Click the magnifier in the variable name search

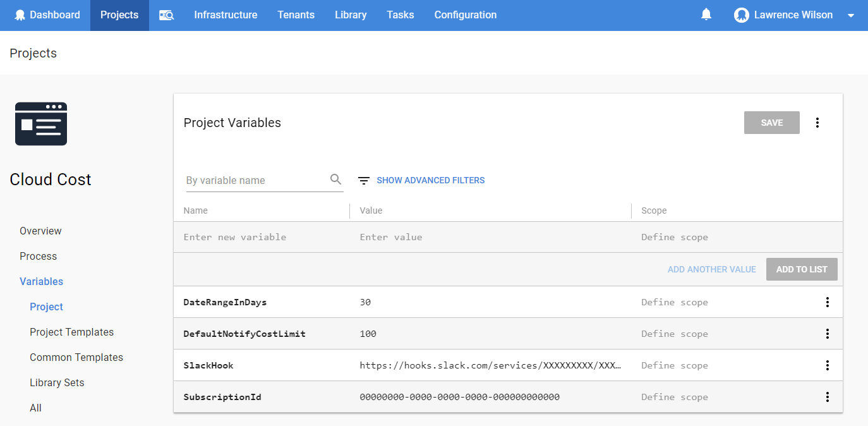pyautogui.click(x=335, y=180)
